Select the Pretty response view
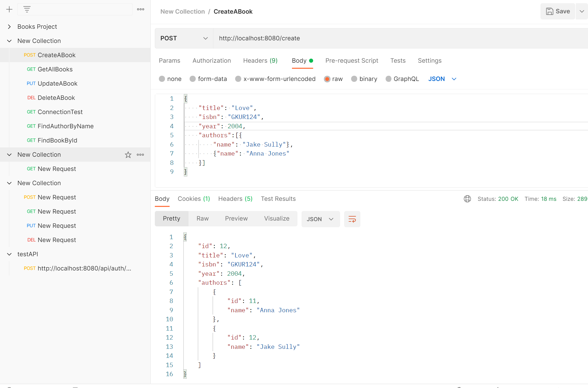 [171, 219]
